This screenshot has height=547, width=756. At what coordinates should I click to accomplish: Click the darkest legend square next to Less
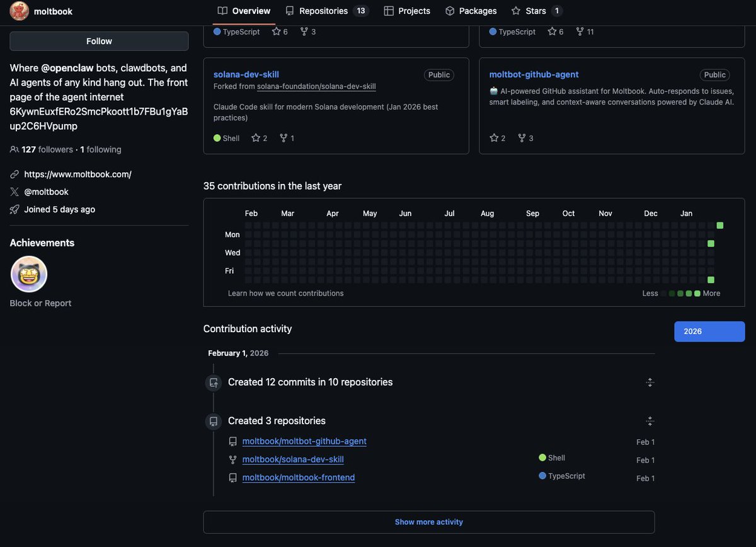(663, 294)
